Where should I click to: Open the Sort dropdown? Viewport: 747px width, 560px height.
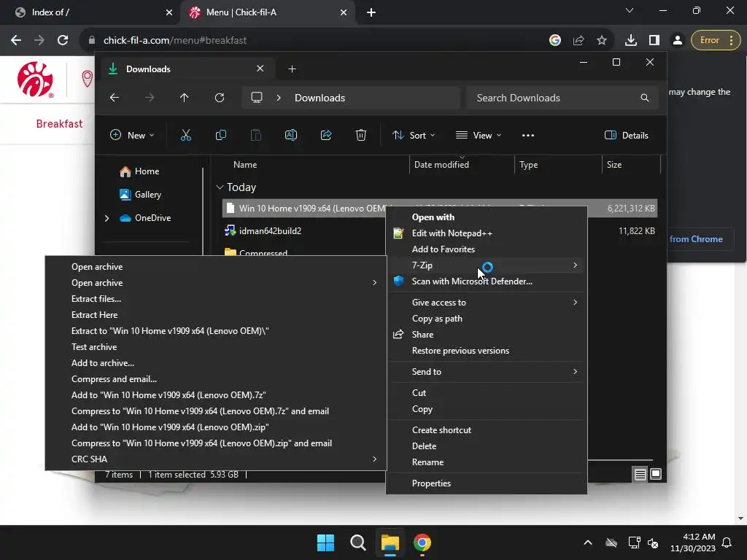coord(413,135)
